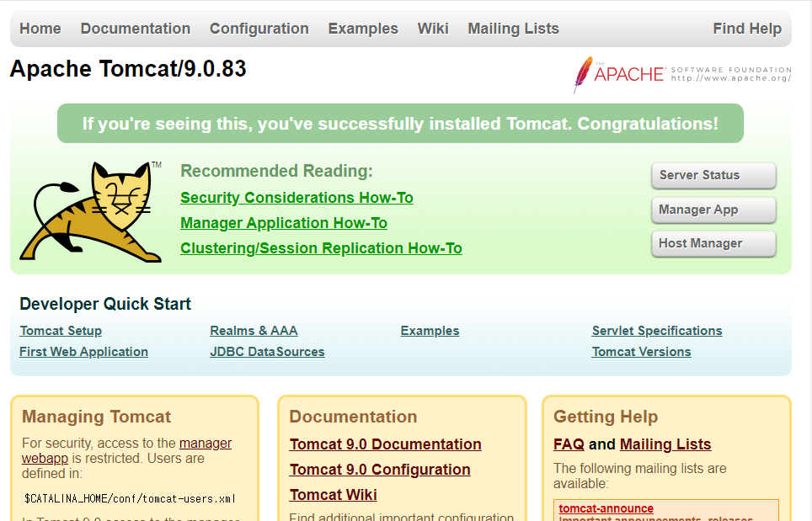Open Security Considerations How-To link
812x521 pixels.
[x=296, y=198]
